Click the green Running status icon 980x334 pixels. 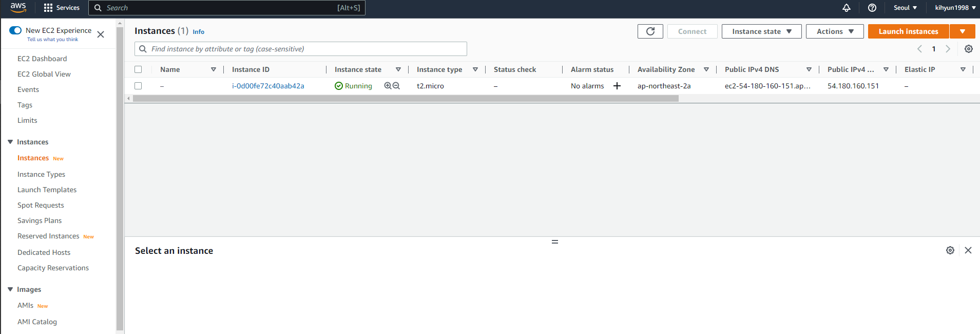click(339, 86)
